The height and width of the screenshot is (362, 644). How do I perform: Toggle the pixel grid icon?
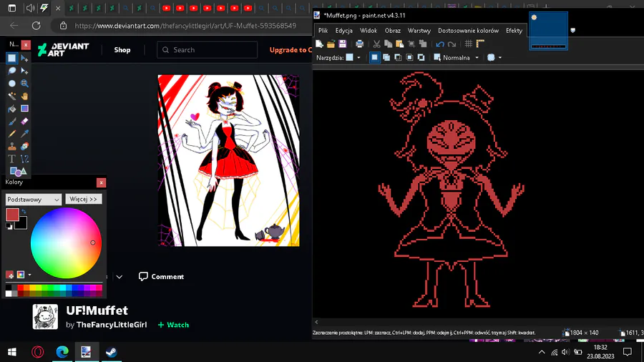(x=469, y=44)
